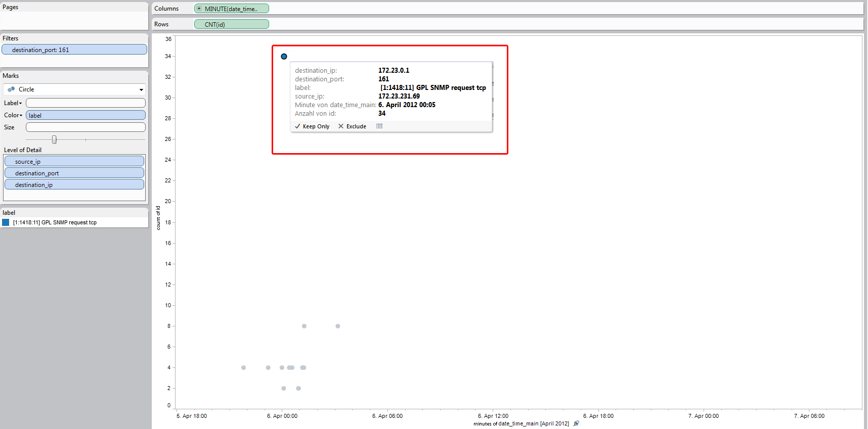Select destination_ip in Level of Detail
Screen dimensions: 868x429
click(74, 184)
